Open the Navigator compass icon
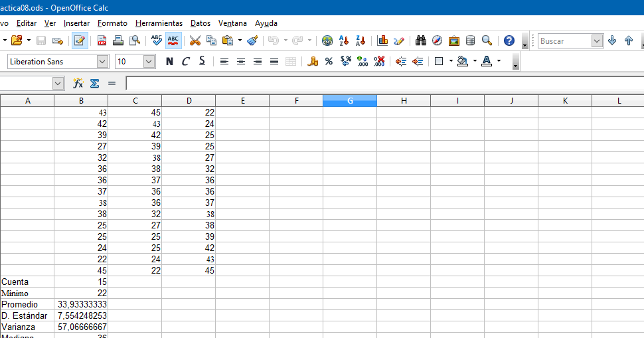 click(438, 41)
